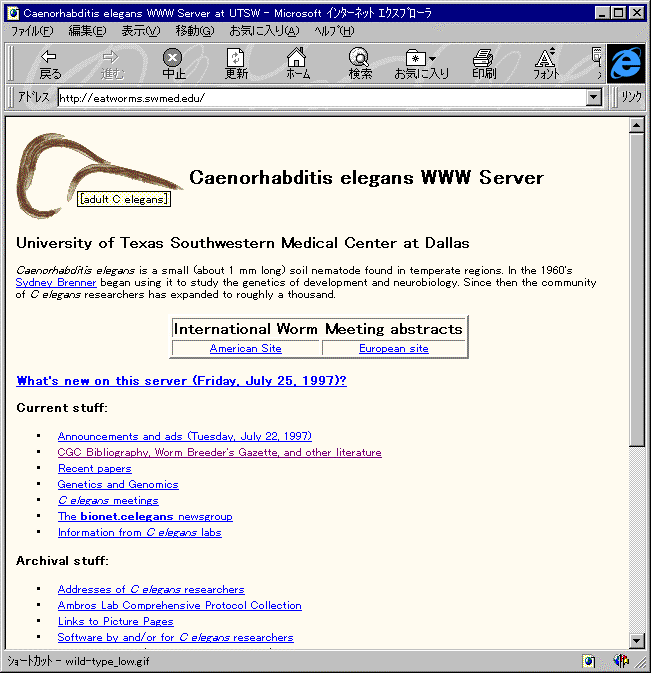Click the Stop loading icon
Screen dimensions: 651x673
[174, 64]
